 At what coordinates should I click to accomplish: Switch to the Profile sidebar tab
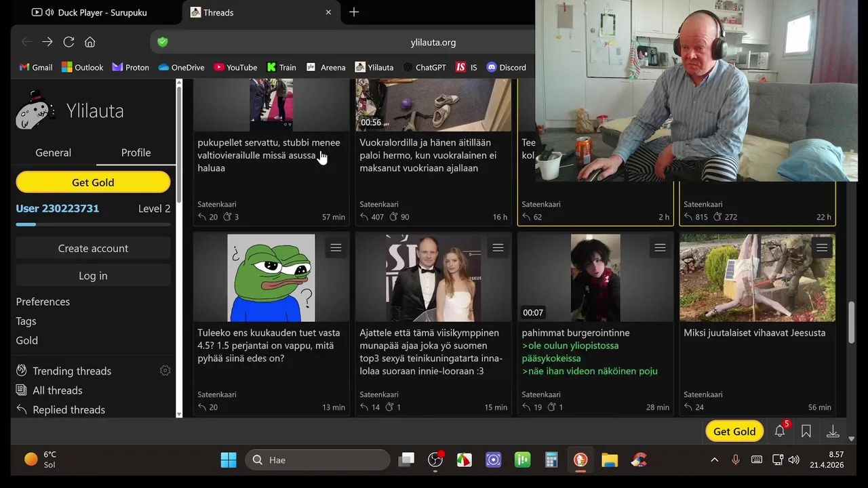click(x=136, y=152)
